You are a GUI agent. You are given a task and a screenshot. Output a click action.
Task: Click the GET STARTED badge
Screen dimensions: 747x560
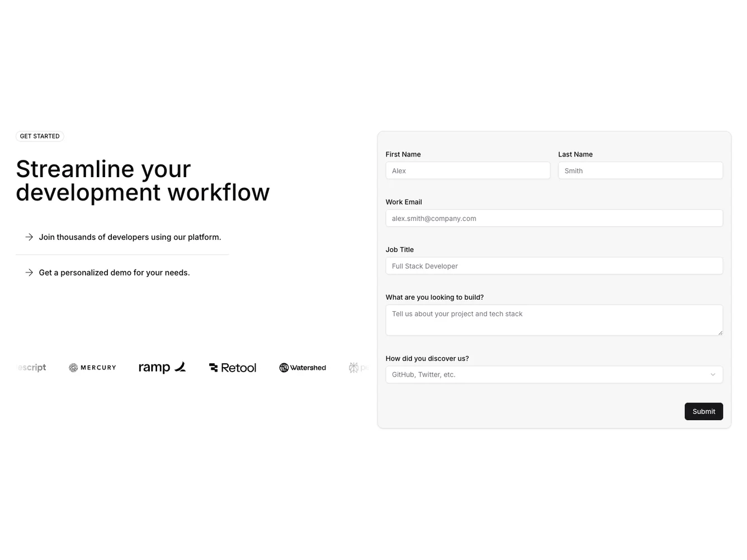coord(40,136)
